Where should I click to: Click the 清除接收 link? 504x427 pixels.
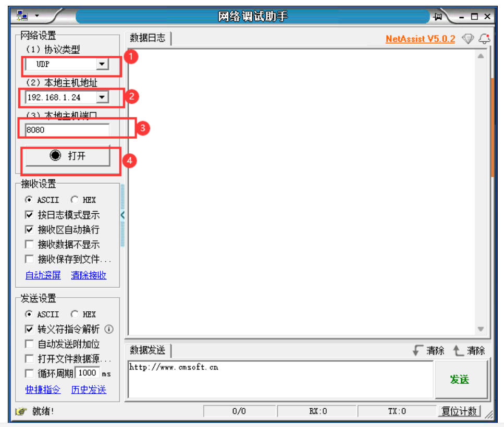(x=89, y=275)
